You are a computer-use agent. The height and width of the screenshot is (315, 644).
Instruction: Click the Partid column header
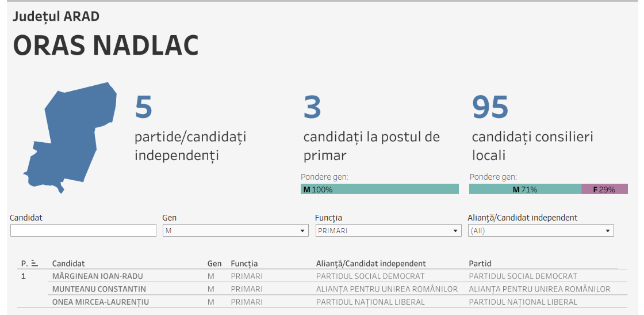pyautogui.click(x=480, y=264)
